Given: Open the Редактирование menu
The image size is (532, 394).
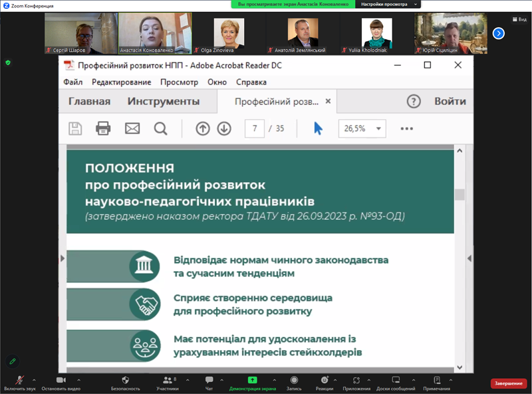Looking at the screenshot, I should 122,82.
